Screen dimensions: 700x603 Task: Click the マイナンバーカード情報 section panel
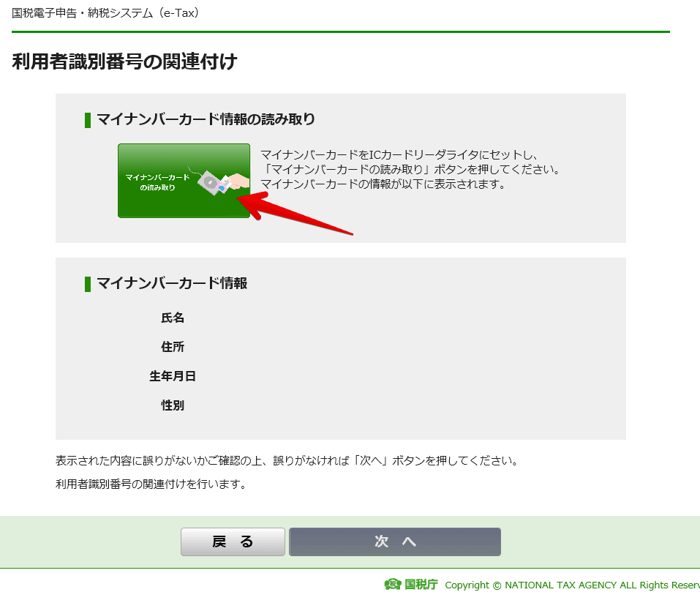(x=340, y=348)
